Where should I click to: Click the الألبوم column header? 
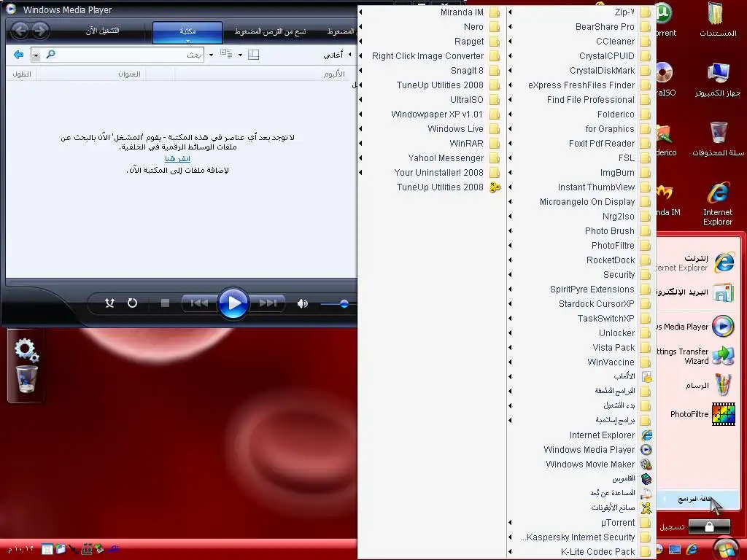334,74
